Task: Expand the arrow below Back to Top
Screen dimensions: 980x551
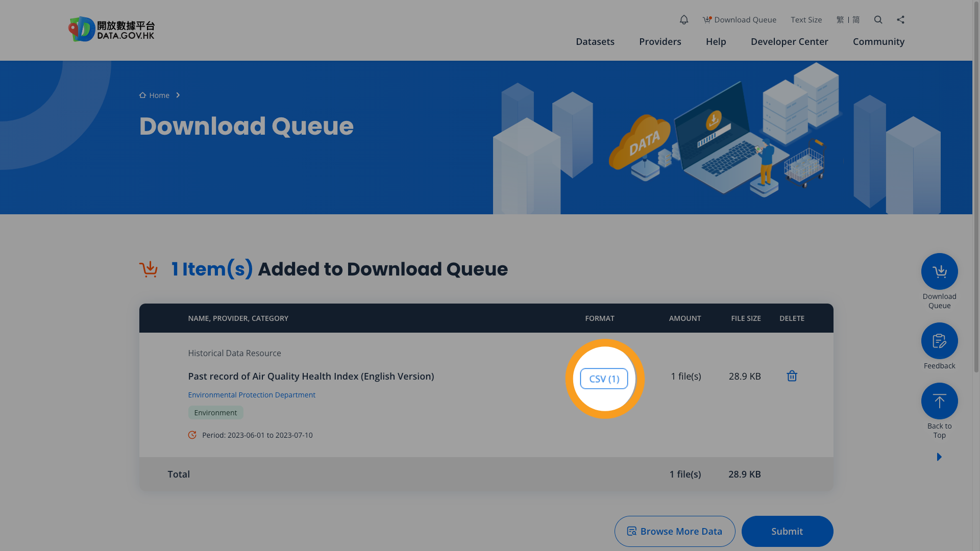Action: click(x=939, y=457)
